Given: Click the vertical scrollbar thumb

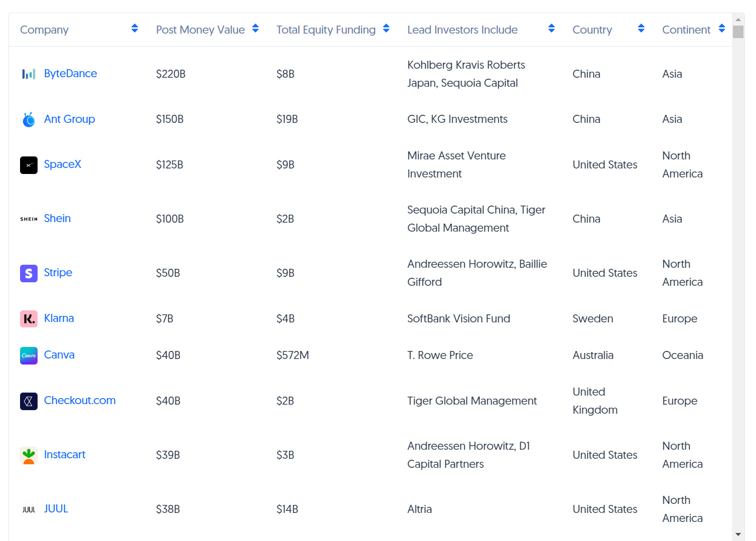Looking at the screenshot, I should (738, 32).
